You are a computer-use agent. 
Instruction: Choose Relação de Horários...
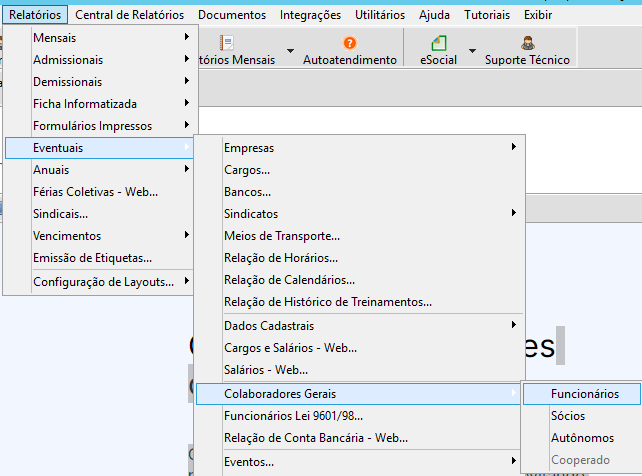[x=359, y=258]
